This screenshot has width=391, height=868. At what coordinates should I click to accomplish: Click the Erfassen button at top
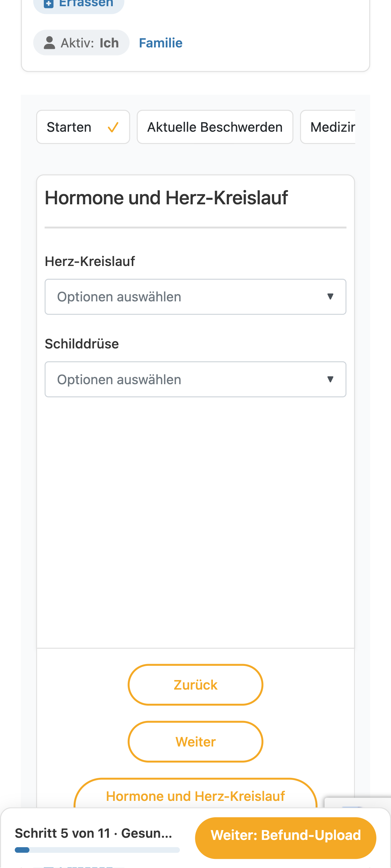point(79,4)
